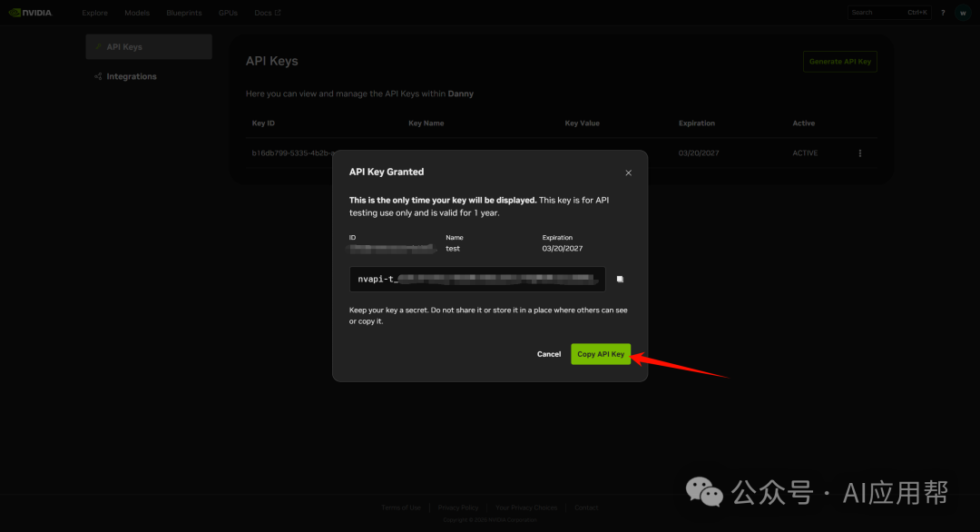980x532 pixels.
Task: Click the copy icon next to the key
Action: coord(620,279)
